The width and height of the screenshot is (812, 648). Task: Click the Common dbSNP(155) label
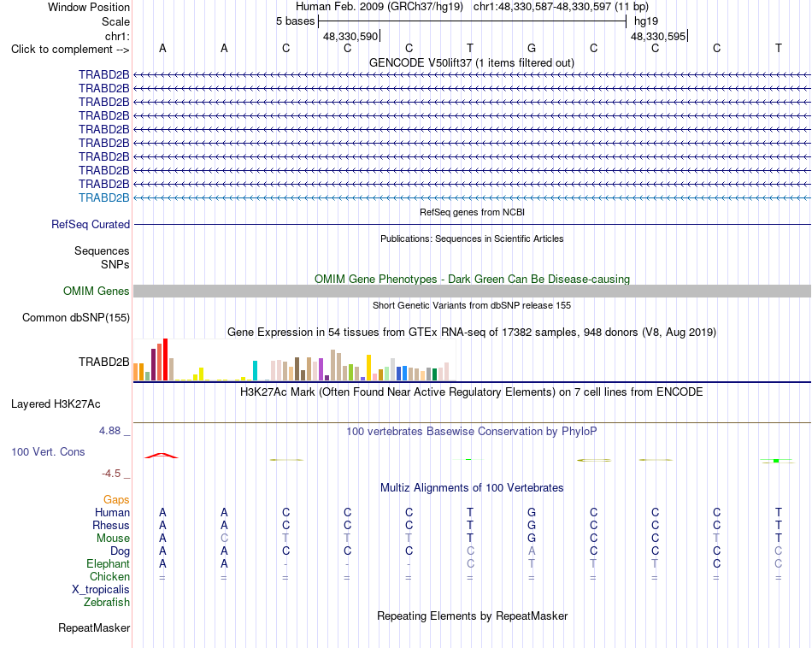click(76, 317)
